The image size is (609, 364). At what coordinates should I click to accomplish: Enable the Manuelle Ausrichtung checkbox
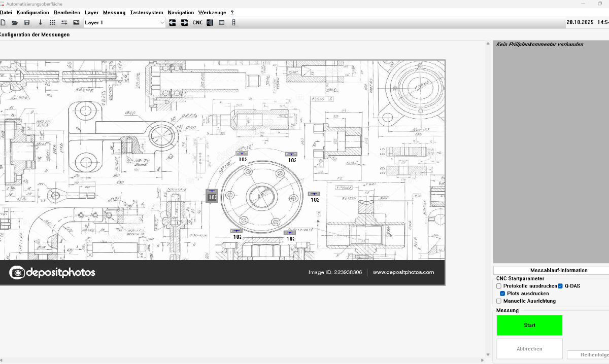(x=499, y=301)
